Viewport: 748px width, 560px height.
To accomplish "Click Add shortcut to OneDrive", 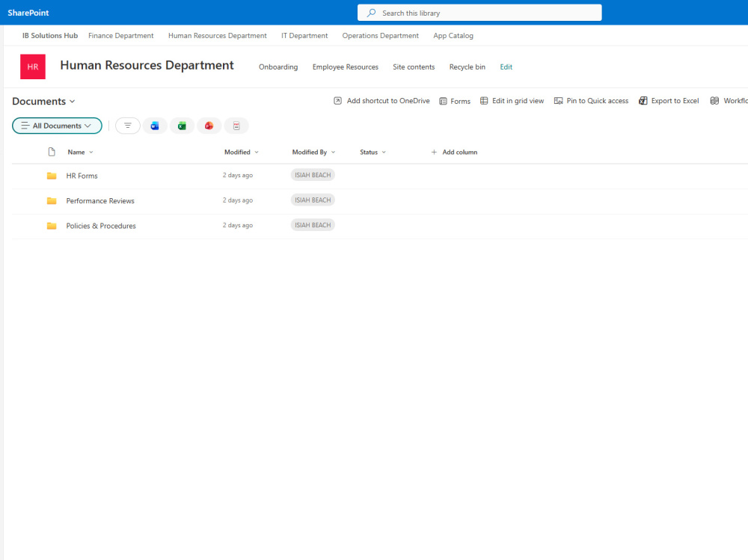I will (x=381, y=101).
